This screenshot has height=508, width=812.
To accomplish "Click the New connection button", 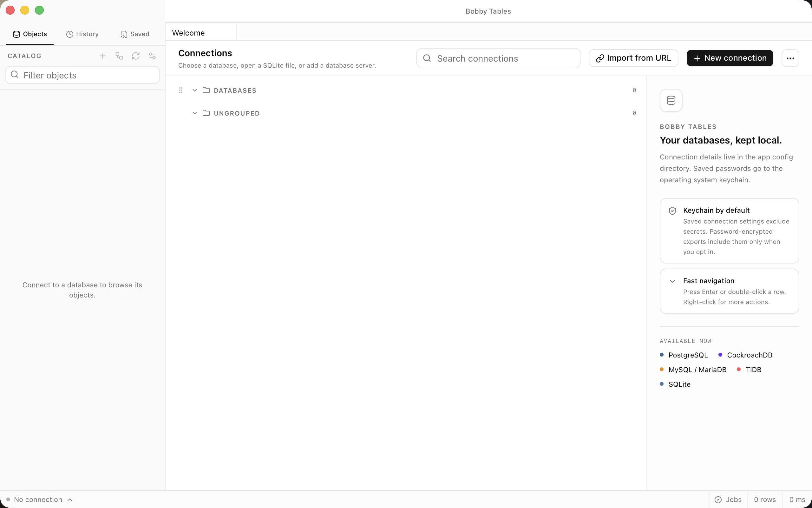I will point(730,58).
